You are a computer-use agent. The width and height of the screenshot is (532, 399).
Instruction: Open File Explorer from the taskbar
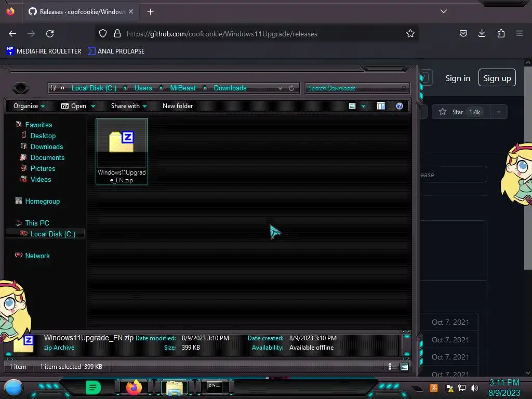pos(175,388)
